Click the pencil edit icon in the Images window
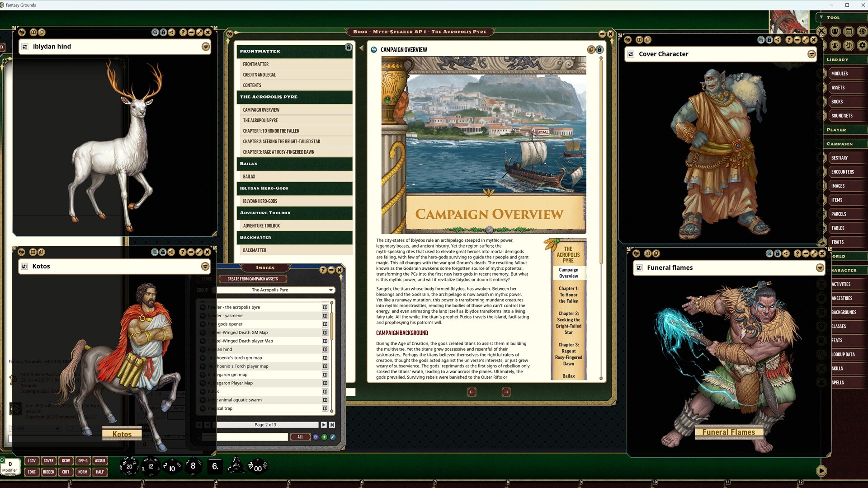868x488 pixels. tap(333, 437)
